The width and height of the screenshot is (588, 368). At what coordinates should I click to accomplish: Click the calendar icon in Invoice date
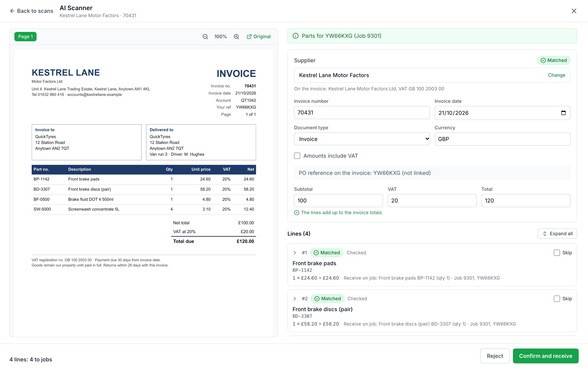pos(563,113)
